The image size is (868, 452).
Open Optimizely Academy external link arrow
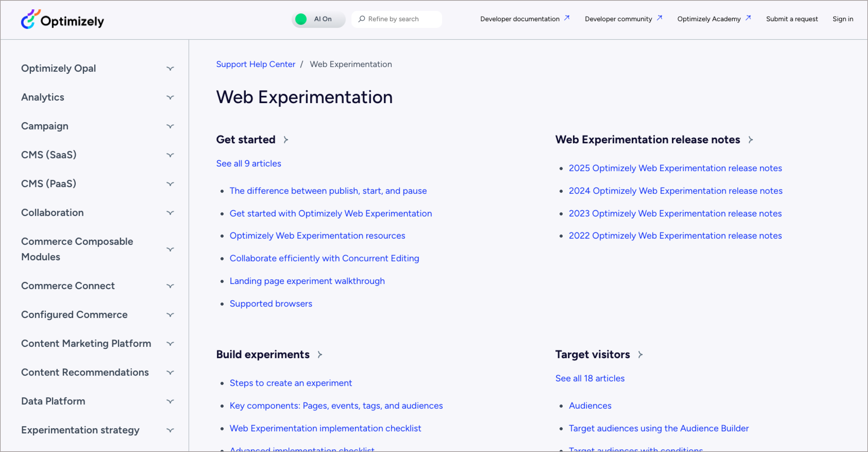[748, 18]
